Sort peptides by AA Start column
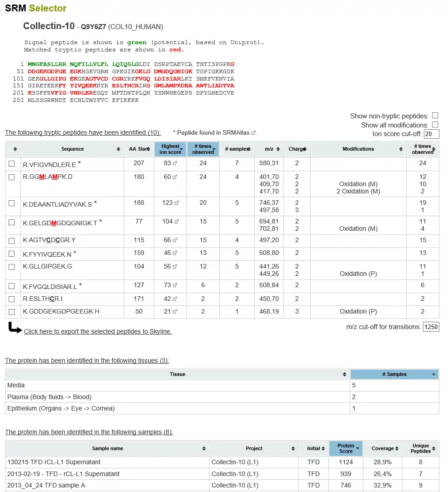Screen dimensions: 448x492 point(139,149)
